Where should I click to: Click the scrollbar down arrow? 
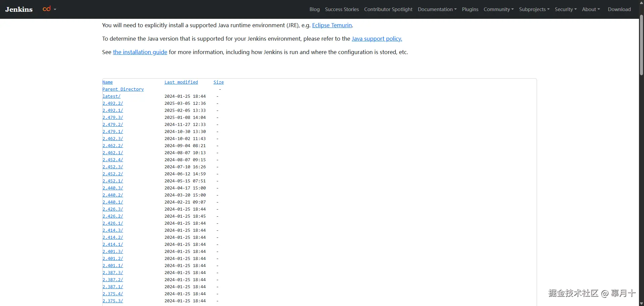[x=641, y=303]
